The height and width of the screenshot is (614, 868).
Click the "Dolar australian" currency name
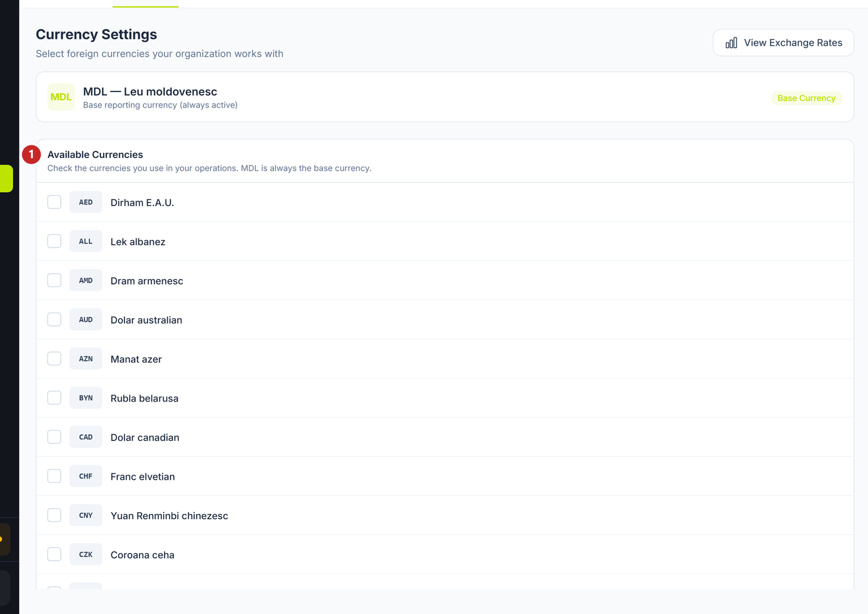[x=146, y=320]
